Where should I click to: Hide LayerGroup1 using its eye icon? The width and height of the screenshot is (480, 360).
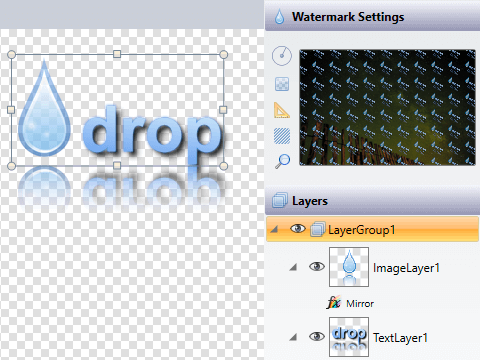coord(298,229)
